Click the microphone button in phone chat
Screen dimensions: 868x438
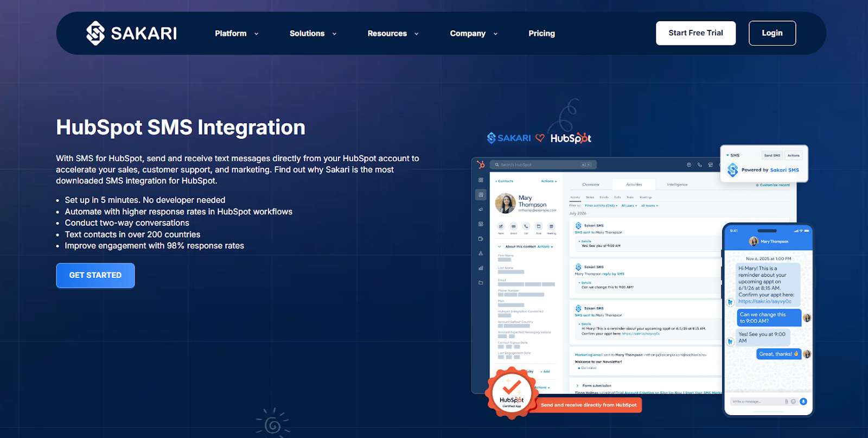click(x=803, y=402)
